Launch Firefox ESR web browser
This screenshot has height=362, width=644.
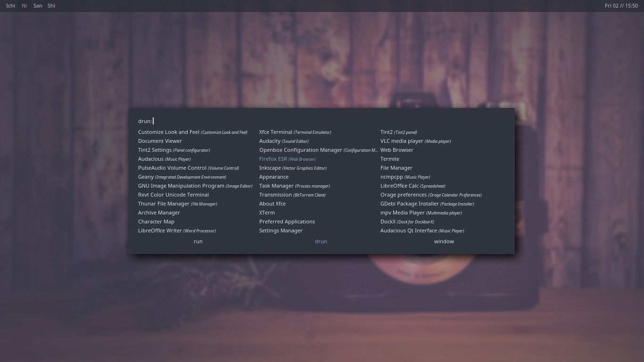[x=273, y=159]
